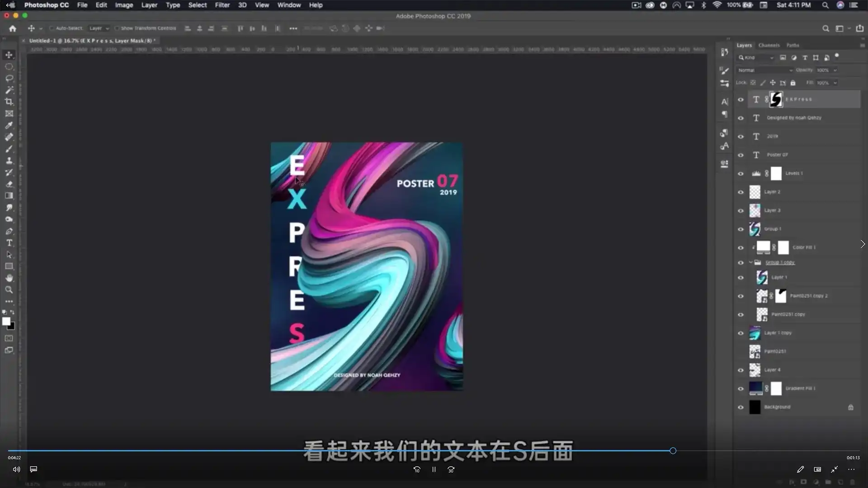868x488 pixels.
Task: Open the blend mode dropdown showing Normal
Action: tap(764, 70)
